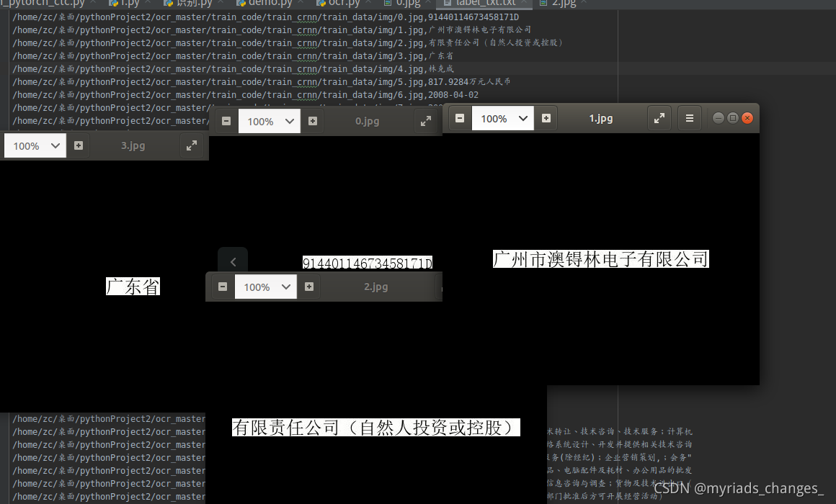Select the img/5.jpg line with 817.9284

(x=261, y=81)
